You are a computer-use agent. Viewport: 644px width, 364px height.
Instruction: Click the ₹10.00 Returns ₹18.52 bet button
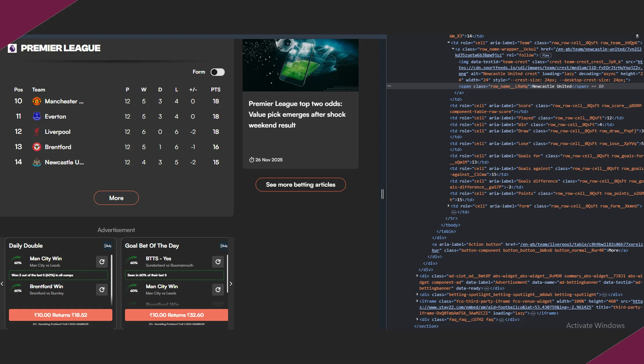(61, 315)
